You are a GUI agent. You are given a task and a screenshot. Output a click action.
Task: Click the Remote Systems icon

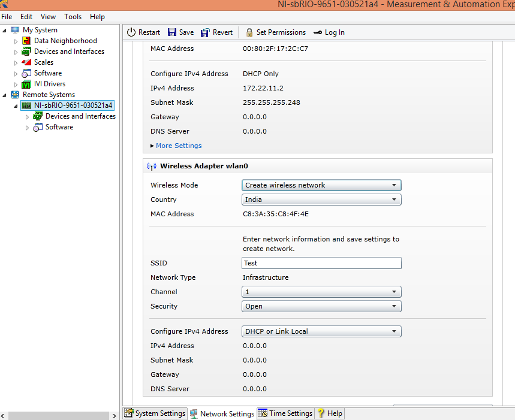pyautogui.click(x=15, y=95)
